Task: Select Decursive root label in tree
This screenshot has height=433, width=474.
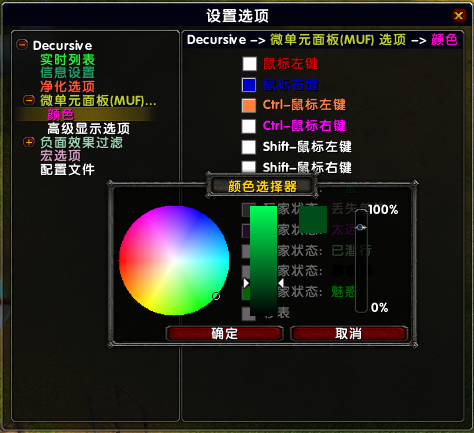Action: point(62,45)
